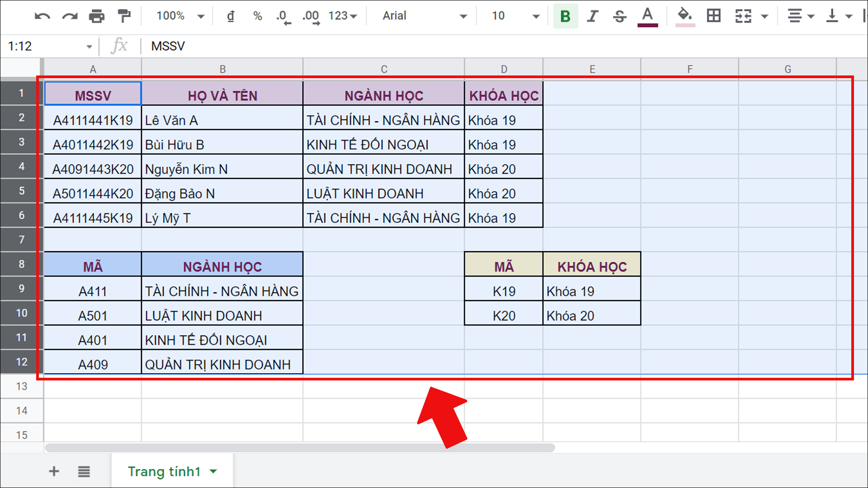868x488 pixels.
Task: Click the Undo arrow icon
Action: 42,16
